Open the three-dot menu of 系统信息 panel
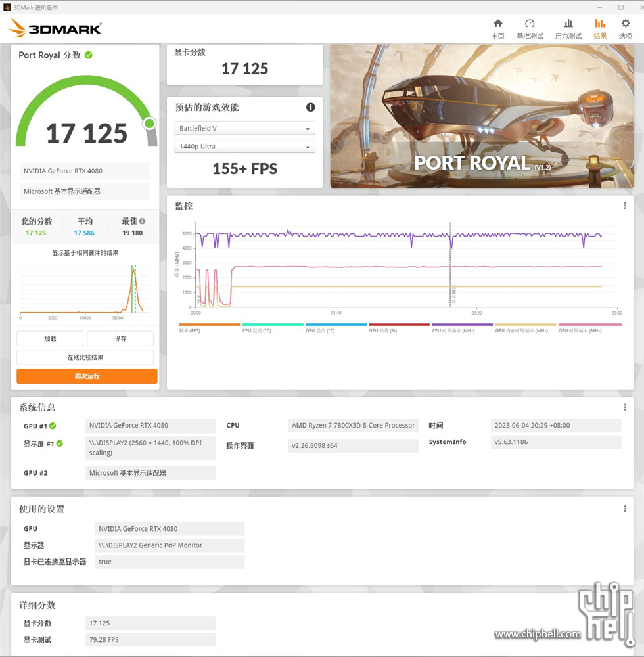 [625, 407]
